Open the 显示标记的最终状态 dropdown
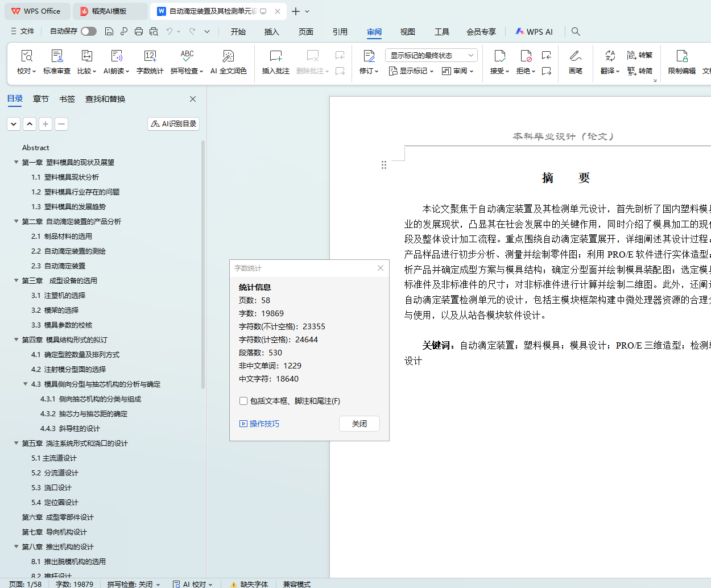Viewport: 711px width, 588px height. [431, 55]
